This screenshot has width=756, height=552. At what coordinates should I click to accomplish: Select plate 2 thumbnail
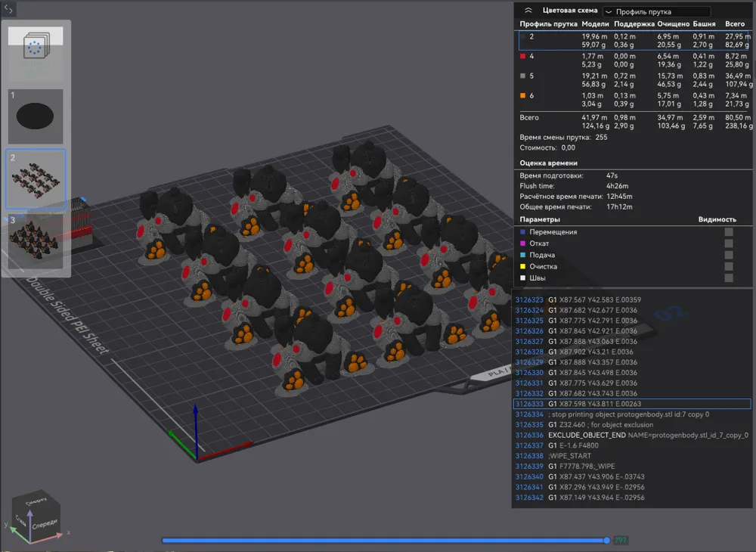point(36,178)
